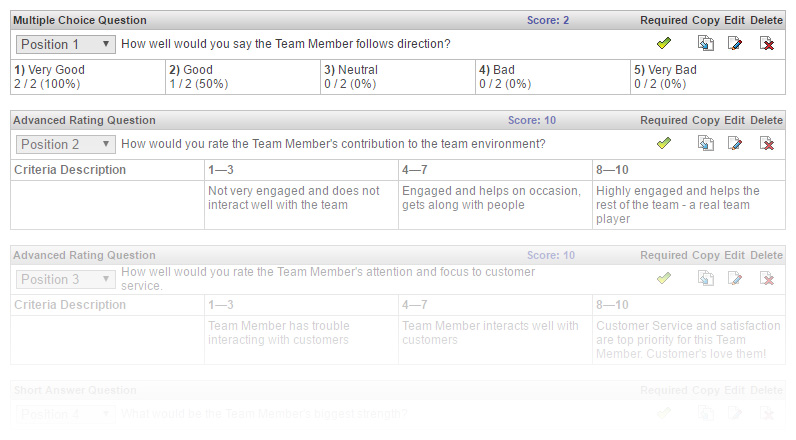Copy the team environment contribution question
Screen dimensions: 796x440
pos(706,144)
